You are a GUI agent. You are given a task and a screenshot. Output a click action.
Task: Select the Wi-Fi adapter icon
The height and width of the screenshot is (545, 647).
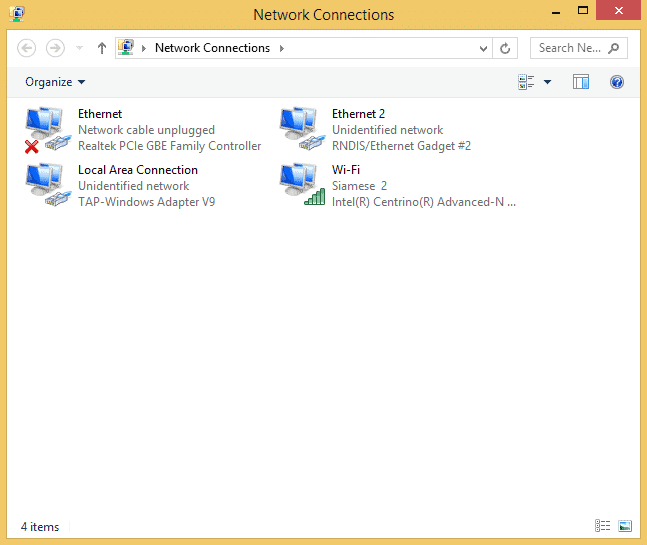302,185
